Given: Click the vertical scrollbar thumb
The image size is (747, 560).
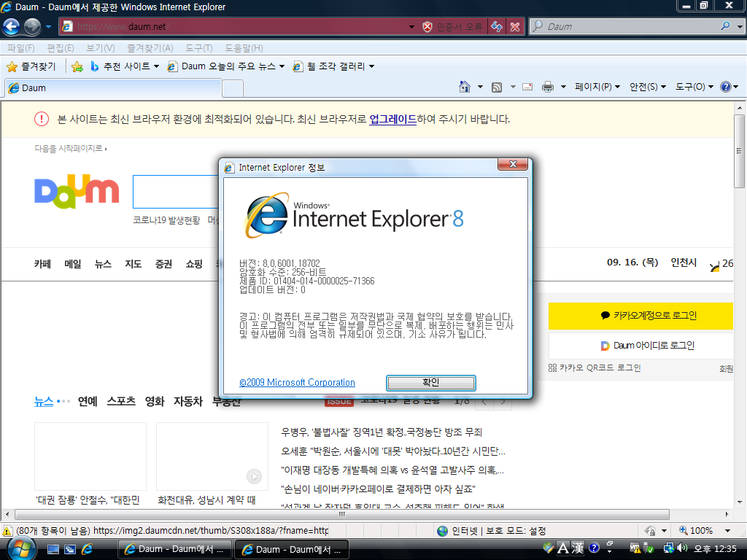Looking at the screenshot, I should point(740,152).
